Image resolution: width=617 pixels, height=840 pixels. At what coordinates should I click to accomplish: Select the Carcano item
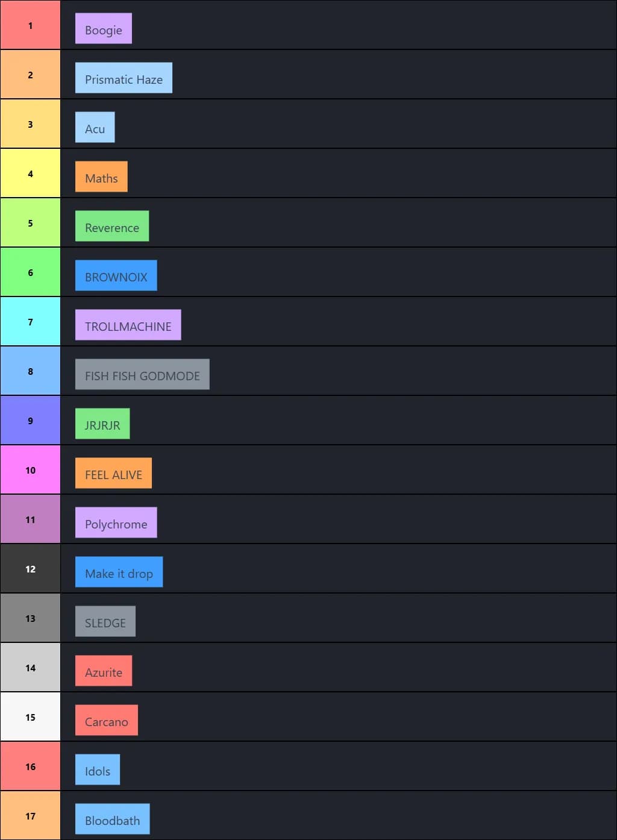point(106,719)
